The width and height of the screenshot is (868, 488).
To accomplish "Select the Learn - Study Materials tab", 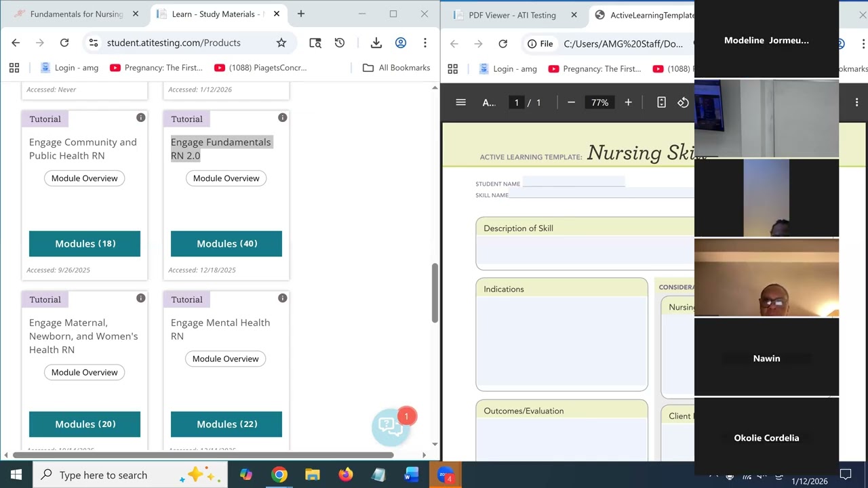I will (218, 14).
